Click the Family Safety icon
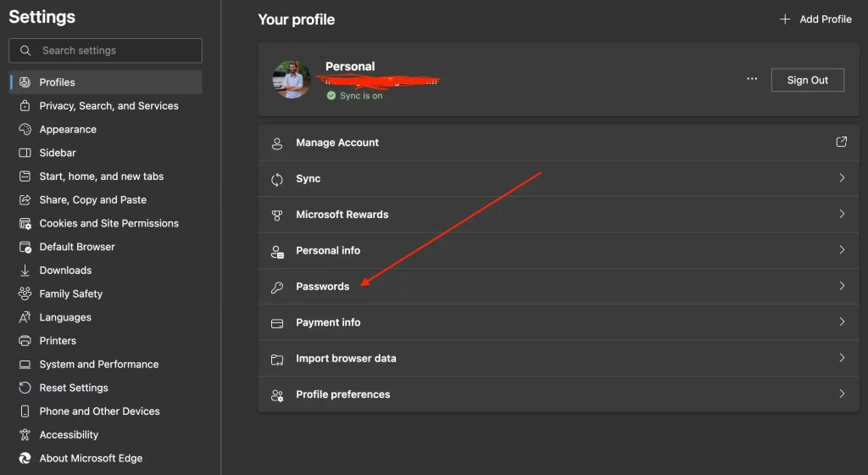 [x=25, y=293]
